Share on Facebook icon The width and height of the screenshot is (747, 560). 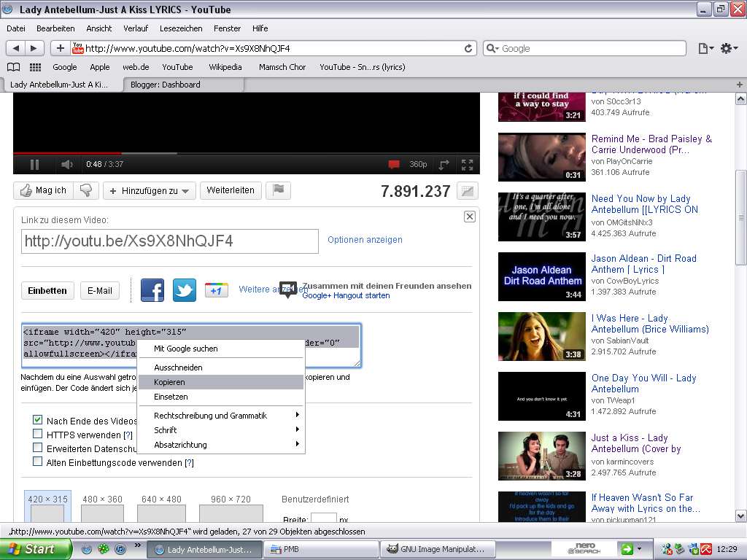point(152,290)
